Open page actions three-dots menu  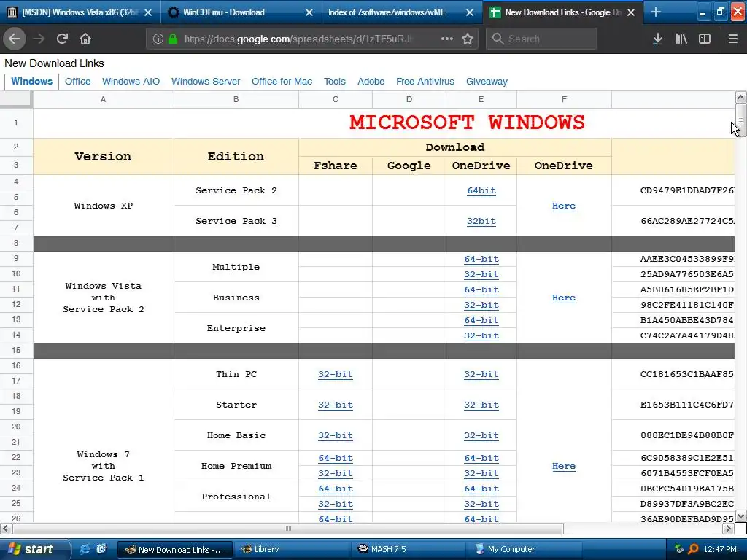[447, 39]
